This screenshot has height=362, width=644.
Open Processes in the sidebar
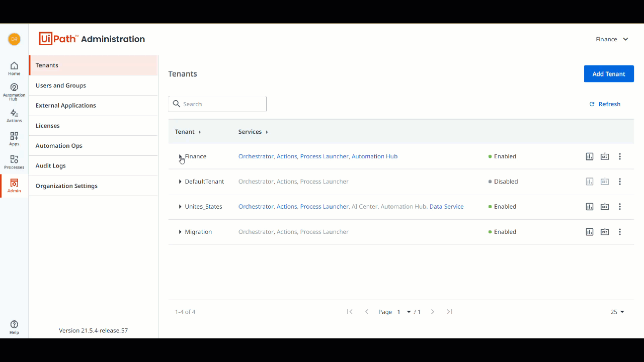14,162
